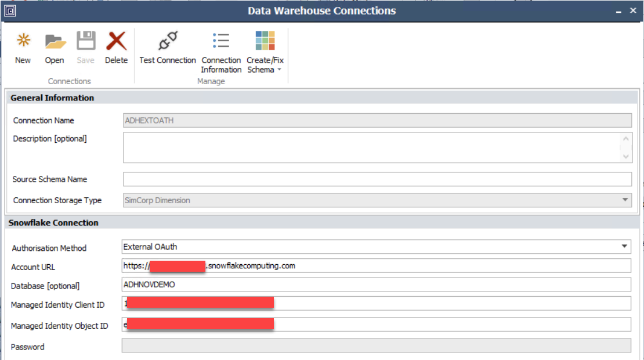Click the General Information section header
This screenshot has width=644, height=360.
(323, 98)
